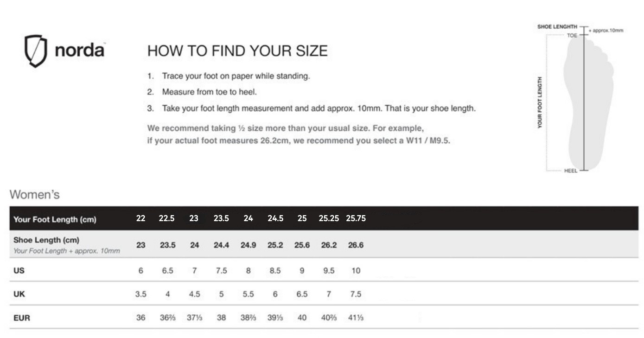Click foot length 25.75 column header
The height and width of the screenshot is (338, 644).
(356, 218)
